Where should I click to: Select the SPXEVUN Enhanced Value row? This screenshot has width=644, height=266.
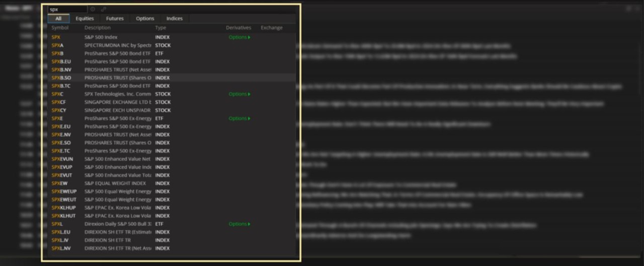click(x=172, y=159)
